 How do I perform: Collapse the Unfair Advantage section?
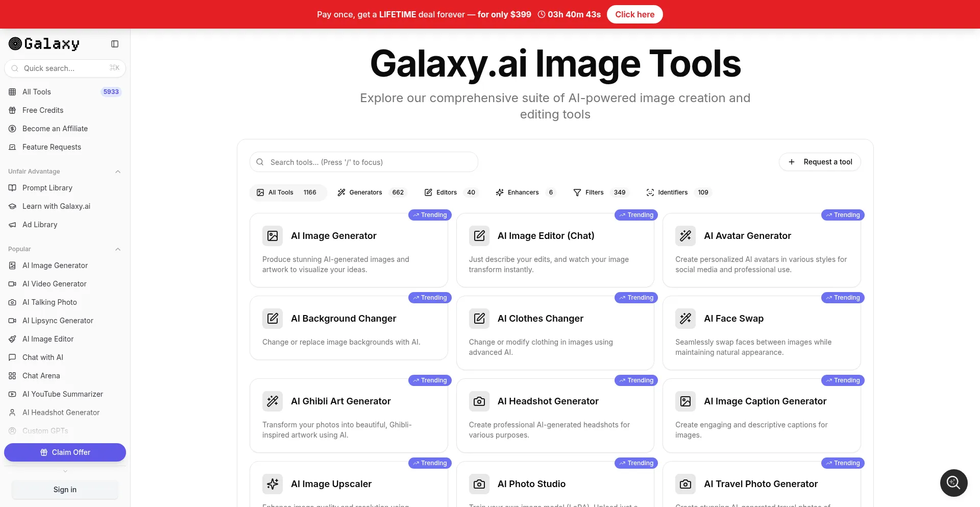118,172
